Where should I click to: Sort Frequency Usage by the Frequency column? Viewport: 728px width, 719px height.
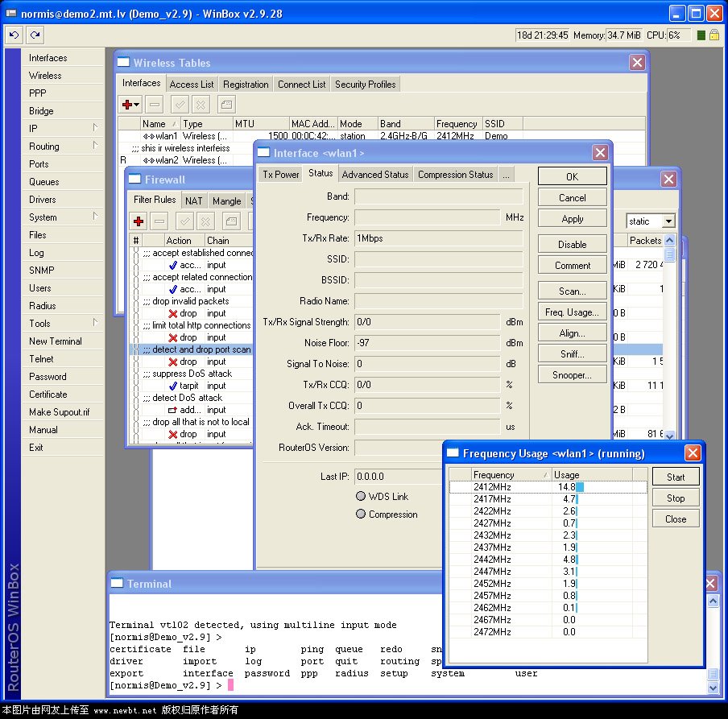(x=511, y=475)
